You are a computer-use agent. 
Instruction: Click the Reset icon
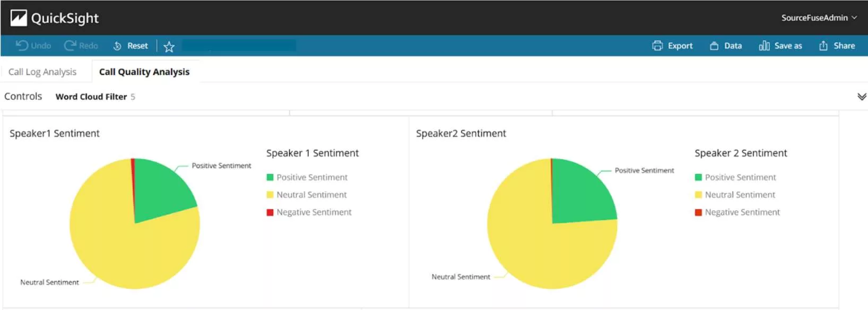click(x=117, y=46)
